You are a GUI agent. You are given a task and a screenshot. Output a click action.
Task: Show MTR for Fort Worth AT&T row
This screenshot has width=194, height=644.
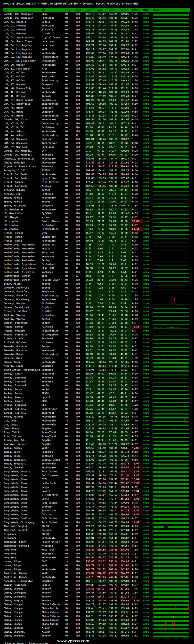click(146, 69)
